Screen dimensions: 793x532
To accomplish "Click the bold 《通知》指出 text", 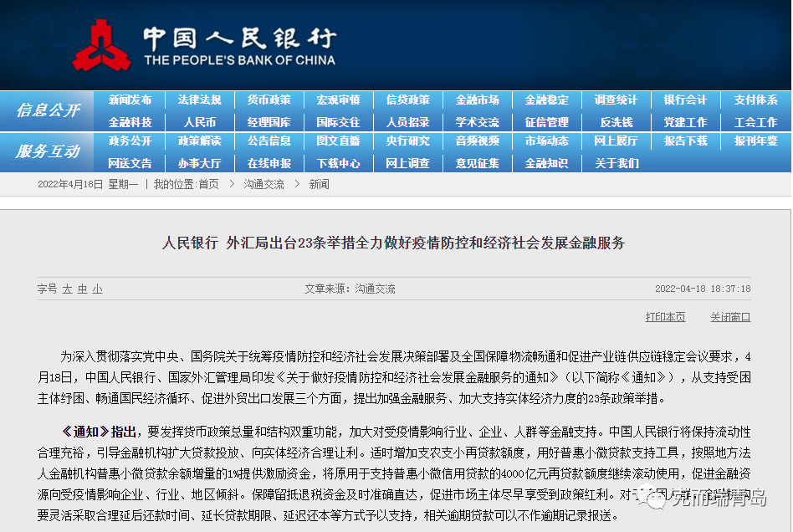I will click(99, 432).
